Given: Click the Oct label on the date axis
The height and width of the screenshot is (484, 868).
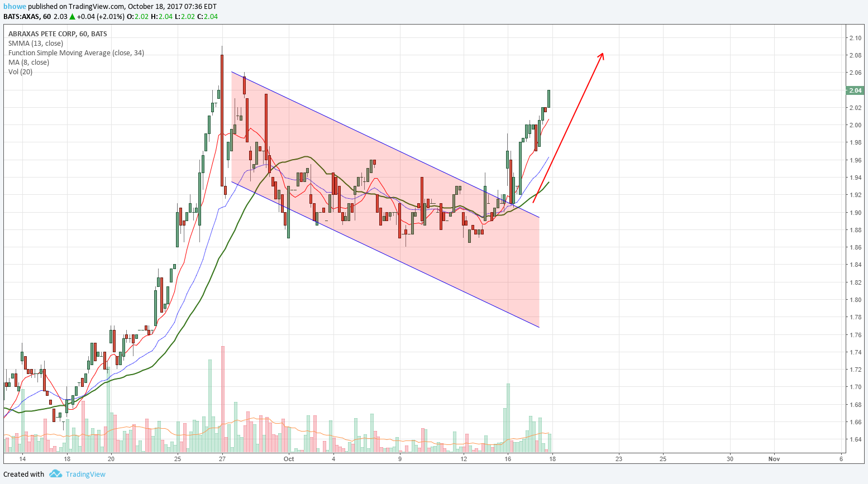Looking at the screenshot, I should 289,459.
